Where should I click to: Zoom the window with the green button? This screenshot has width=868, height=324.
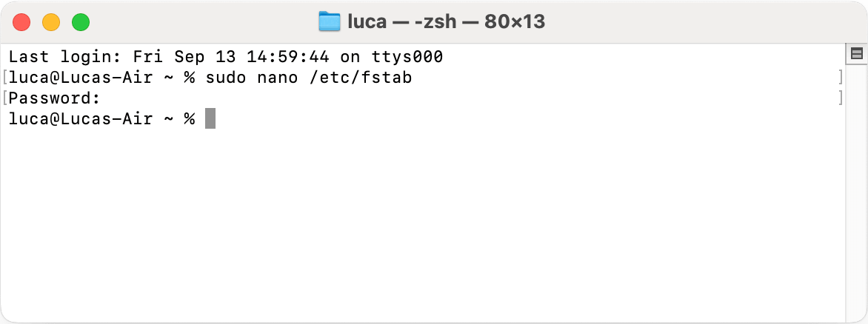(x=81, y=22)
